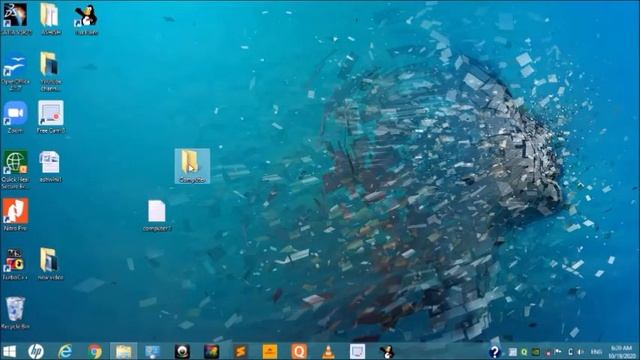Click the white monitor icon in taskbar
Image resolution: width=640 pixels, height=360 pixels.
coord(357,351)
